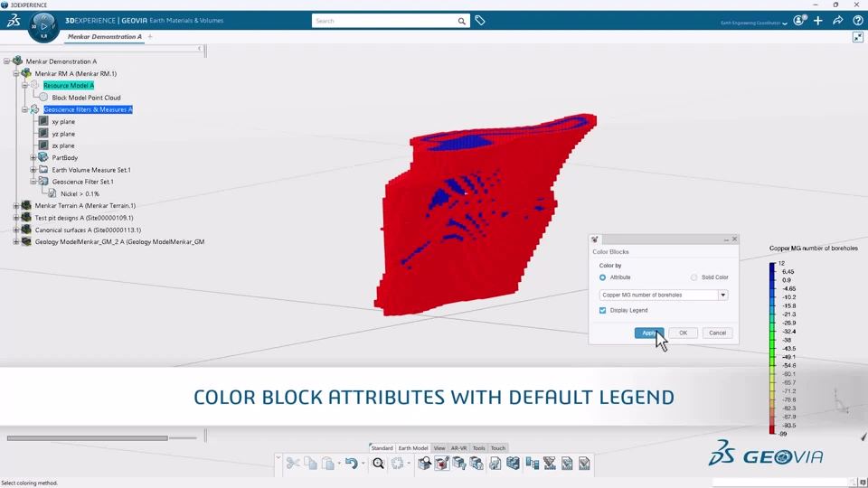Click into the Search input field

point(384,21)
